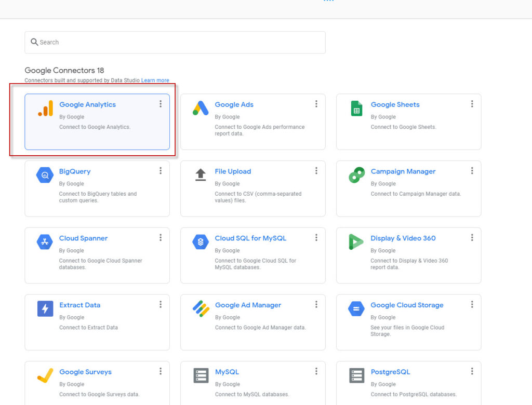
Task: Select the Cloud SQL for MySQL title
Action: click(250, 238)
